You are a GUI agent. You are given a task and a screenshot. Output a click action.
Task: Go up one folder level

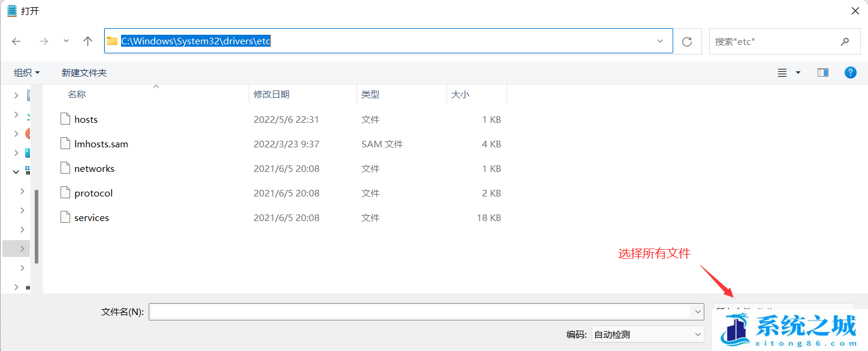(88, 41)
